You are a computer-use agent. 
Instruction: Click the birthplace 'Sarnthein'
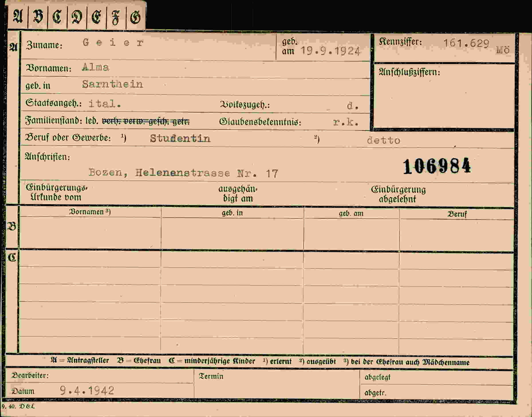pos(112,84)
